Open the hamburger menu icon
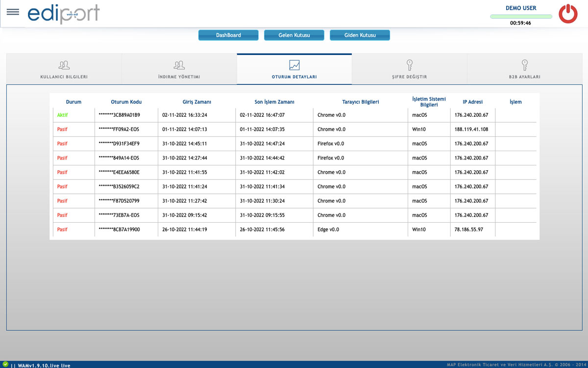 point(13,12)
